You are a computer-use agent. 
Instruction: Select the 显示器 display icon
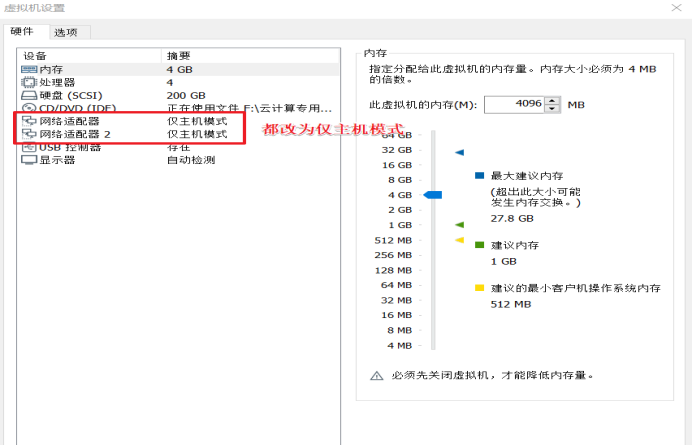(29, 160)
